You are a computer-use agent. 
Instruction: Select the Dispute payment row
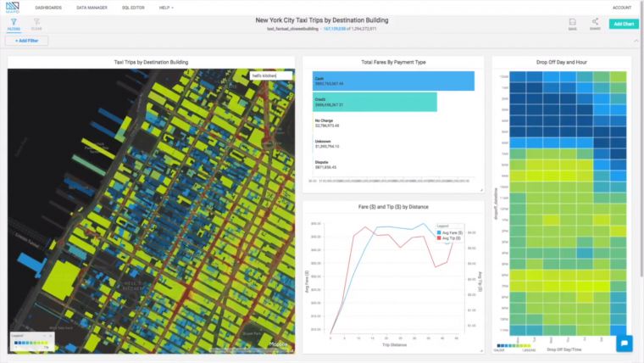pyautogui.click(x=325, y=165)
